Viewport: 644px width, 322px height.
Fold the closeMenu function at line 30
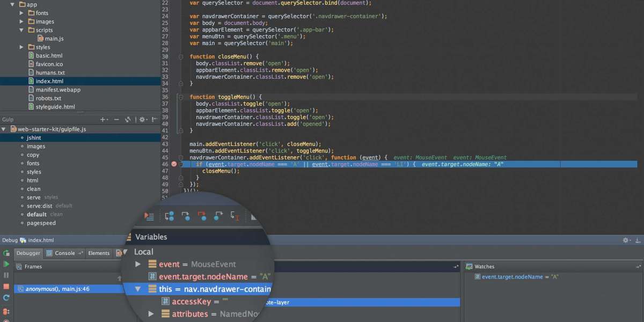181,57
